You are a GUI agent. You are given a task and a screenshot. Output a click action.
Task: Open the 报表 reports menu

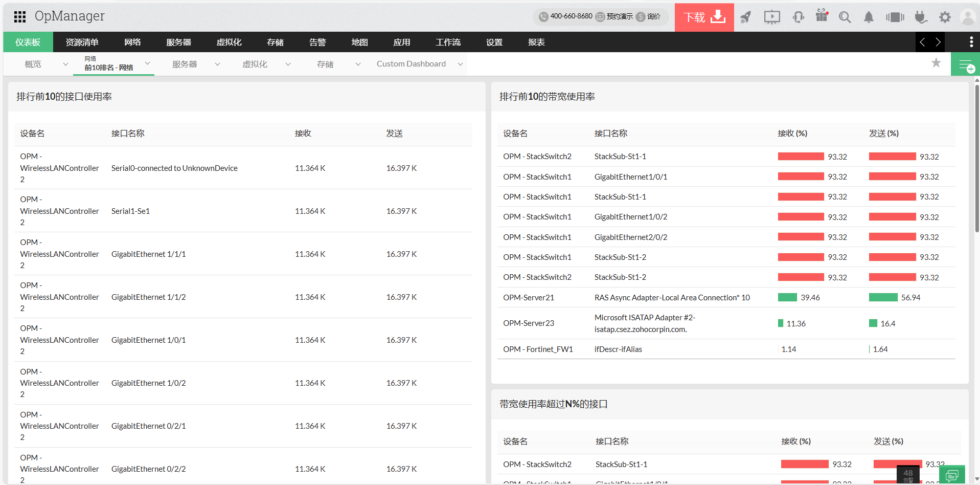pyautogui.click(x=536, y=42)
